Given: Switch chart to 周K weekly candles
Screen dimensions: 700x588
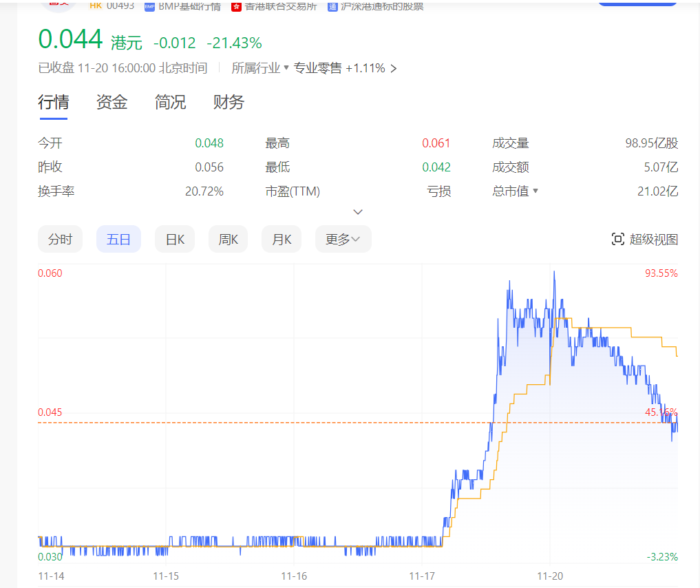Looking at the screenshot, I should 228,240.
